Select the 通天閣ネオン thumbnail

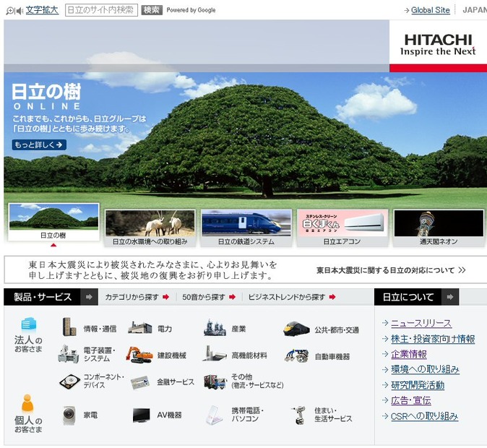pyautogui.click(x=439, y=228)
